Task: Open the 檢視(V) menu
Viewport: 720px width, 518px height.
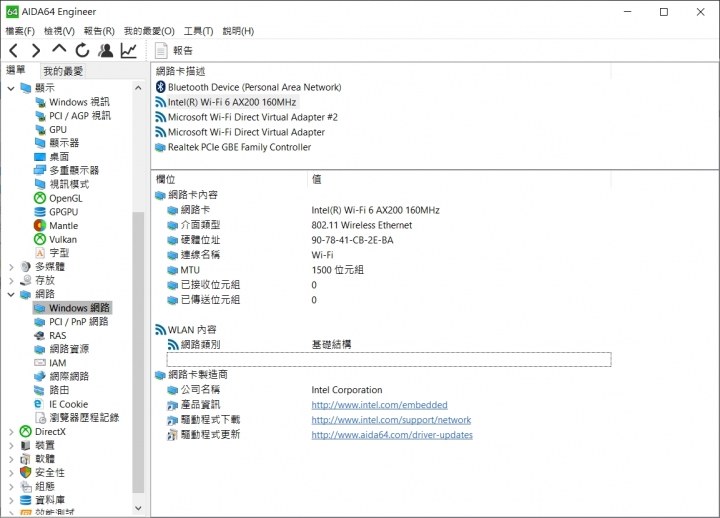Action: pyautogui.click(x=59, y=31)
